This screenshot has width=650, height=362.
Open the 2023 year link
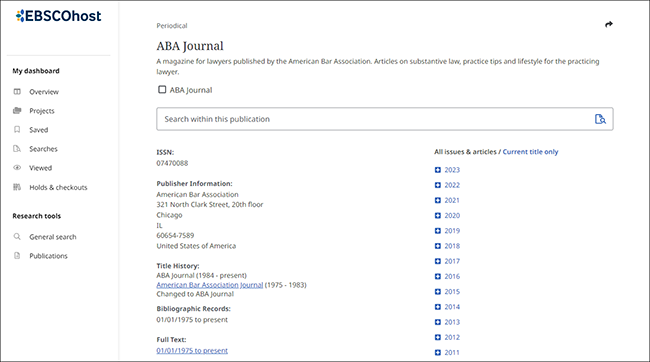(x=452, y=170)
